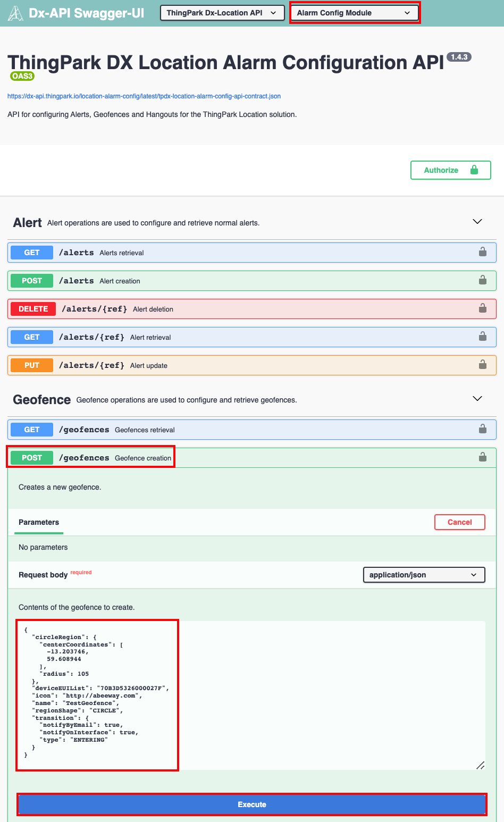504x822 pixels.
Task: Click the lock icon on DELETE /alerts/{ref}
Action: tap(483, 308)
